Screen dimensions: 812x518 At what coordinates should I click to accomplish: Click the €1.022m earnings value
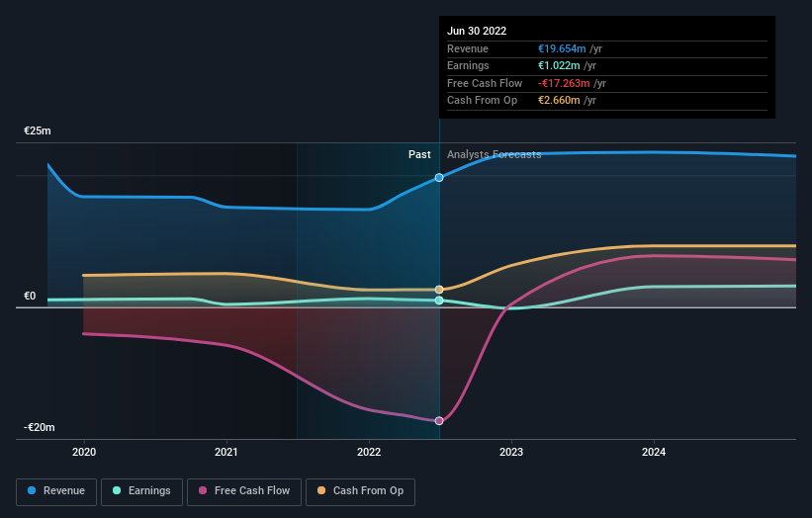pos(559,65)
